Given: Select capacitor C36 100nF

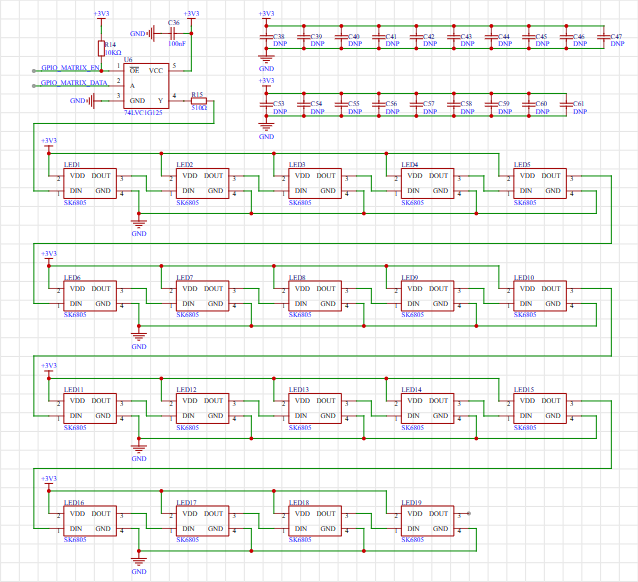Looking at the screenshot, I should [174, 33].
